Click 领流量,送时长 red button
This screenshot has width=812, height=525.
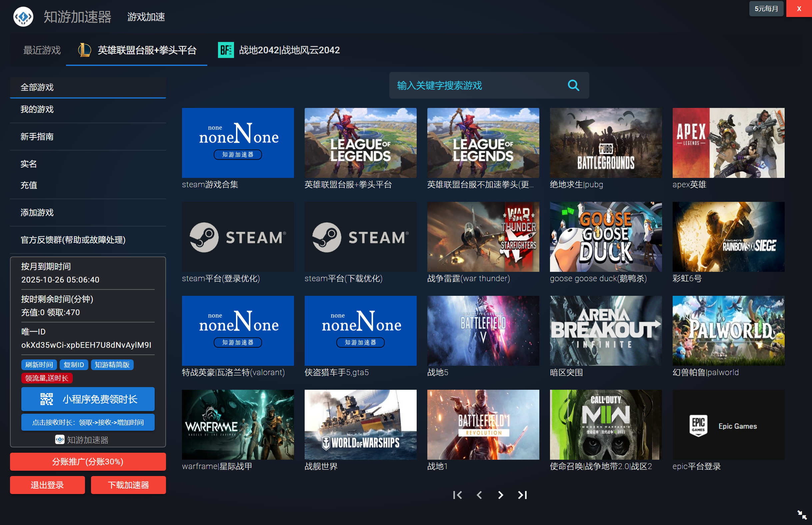(x=47, y=378)
